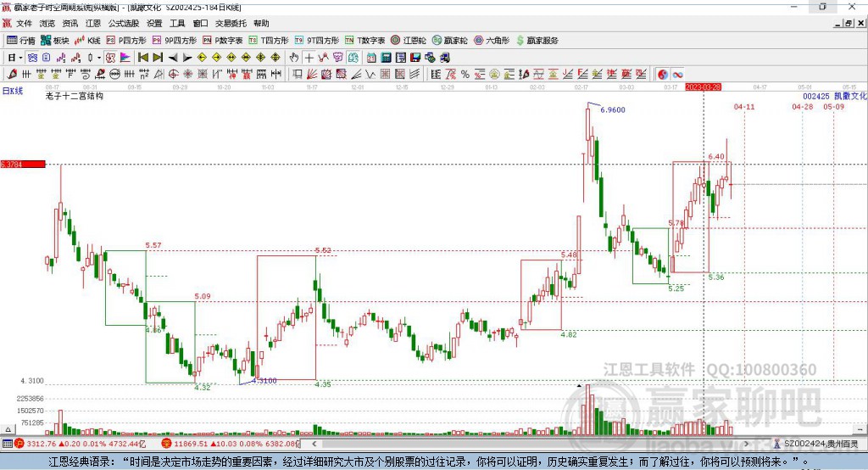868x470 pixels.
Task: Expand the candlestick style dropdown arrow
Action: point(99,58)
